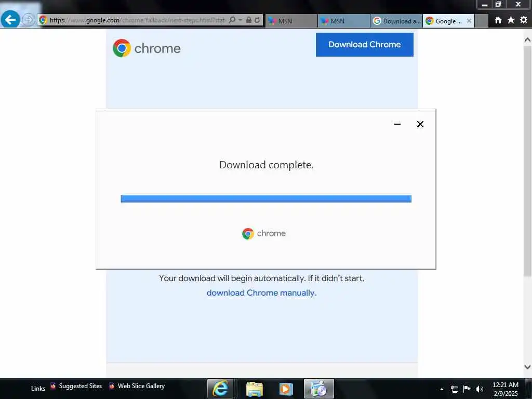The image size is (532, 399).
Task: Click the search magnifier in address bar
Action: coord(232,20)
